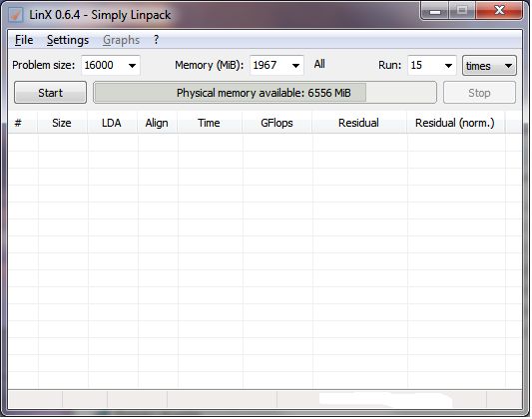532x419 pixels.
Task: Expand the Problem size dropdown arrow
Action: pyautogui.click(x=133, y=66)
